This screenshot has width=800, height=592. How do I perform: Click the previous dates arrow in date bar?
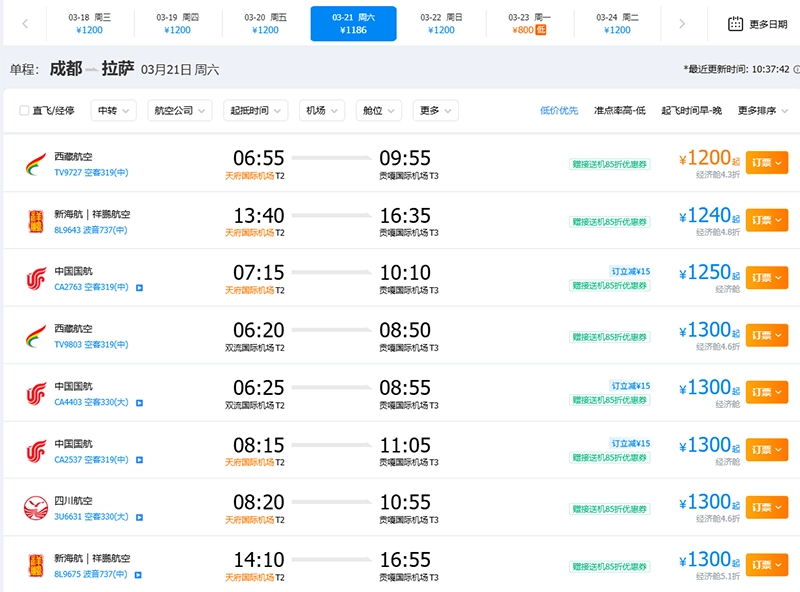[x=25, y=24]
